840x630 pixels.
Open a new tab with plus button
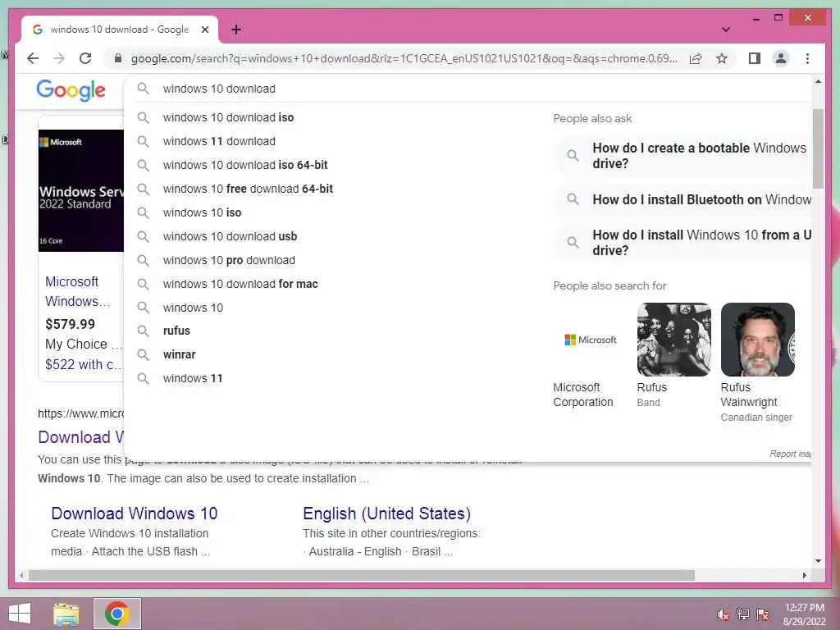(x=236, y=30)
